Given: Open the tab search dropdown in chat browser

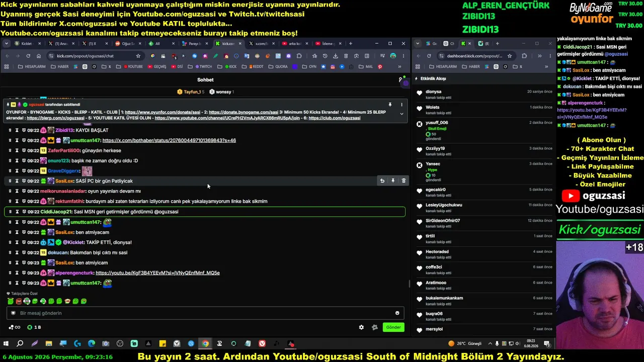Looking at the screenshot, I should [7, 44].
